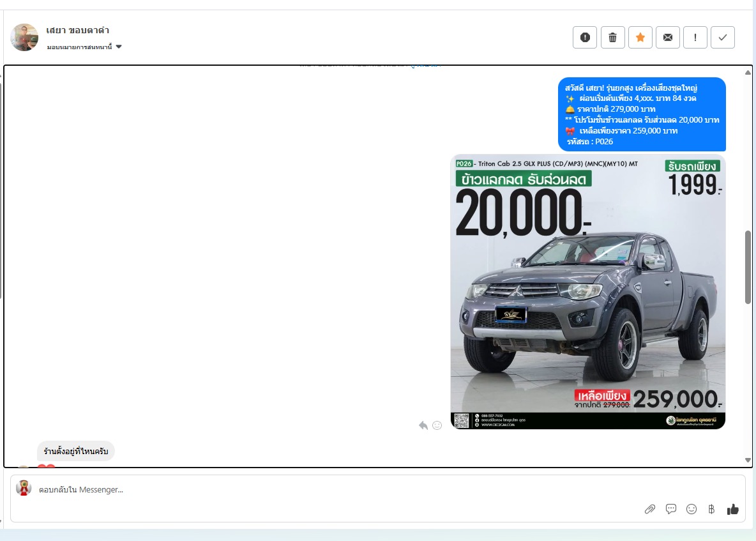Open emoji picker in reply box
The width and height of the screenshot is (756, 541).
coord(692,509)
